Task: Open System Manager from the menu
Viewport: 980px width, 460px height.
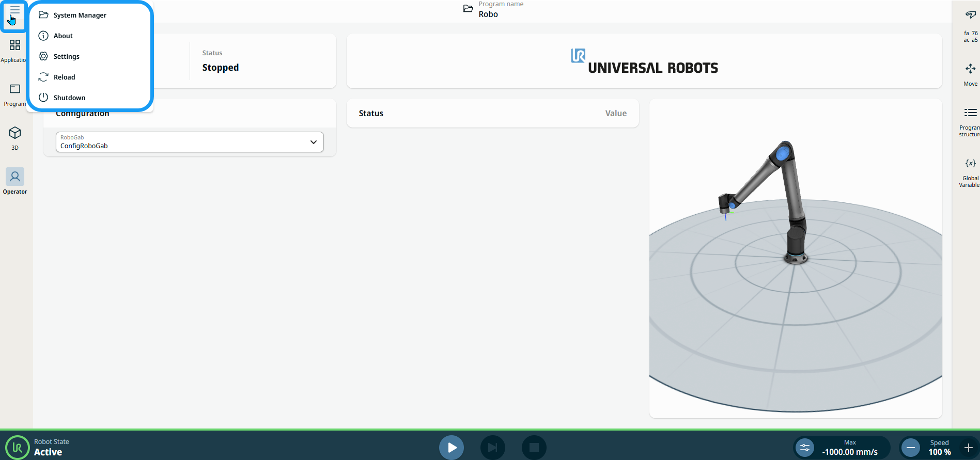Action: pyautogui.click(x=80, y=15)
